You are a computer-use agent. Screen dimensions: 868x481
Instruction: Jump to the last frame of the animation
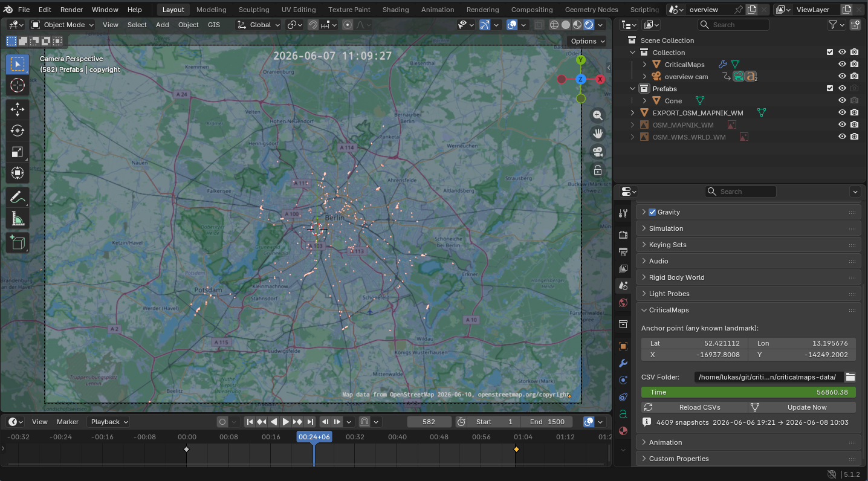[310, 422]
